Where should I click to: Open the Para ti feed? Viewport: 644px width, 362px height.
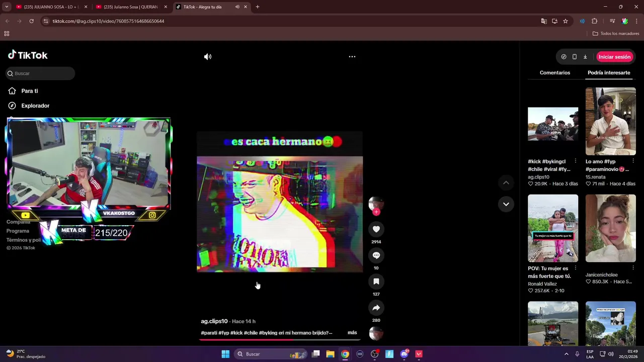point(30,91)
